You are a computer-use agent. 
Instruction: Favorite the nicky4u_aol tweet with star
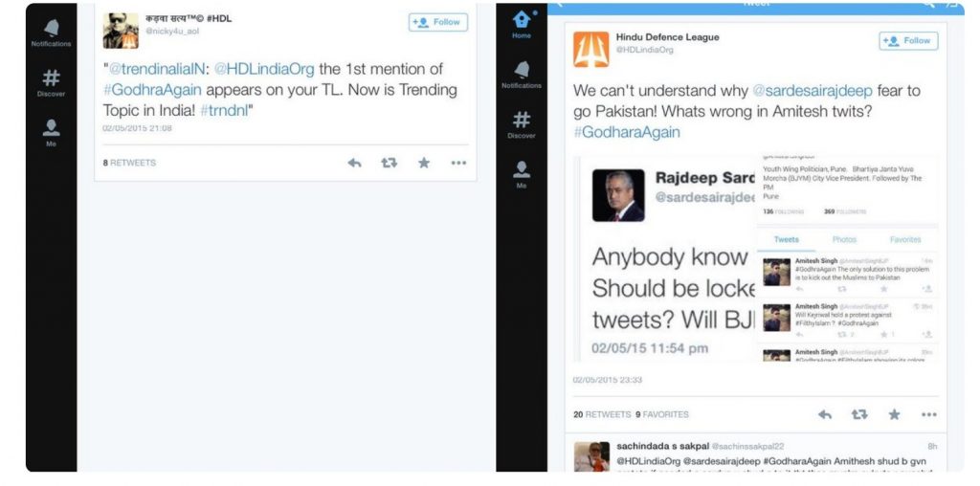tap(424, 163)
